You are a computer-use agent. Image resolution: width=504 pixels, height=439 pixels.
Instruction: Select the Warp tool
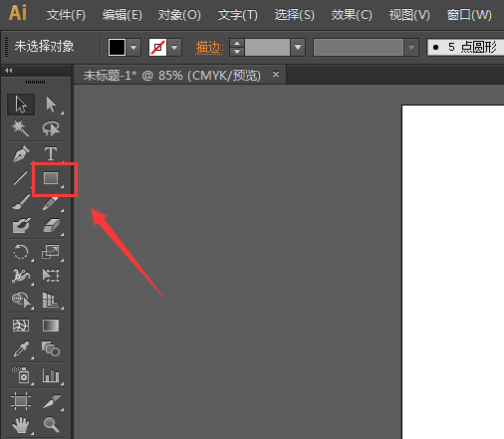click(x=21, y=276)
